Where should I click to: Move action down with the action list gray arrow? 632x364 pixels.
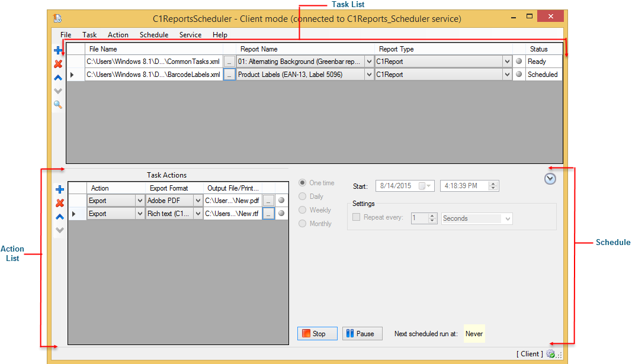tap(60, 230)
